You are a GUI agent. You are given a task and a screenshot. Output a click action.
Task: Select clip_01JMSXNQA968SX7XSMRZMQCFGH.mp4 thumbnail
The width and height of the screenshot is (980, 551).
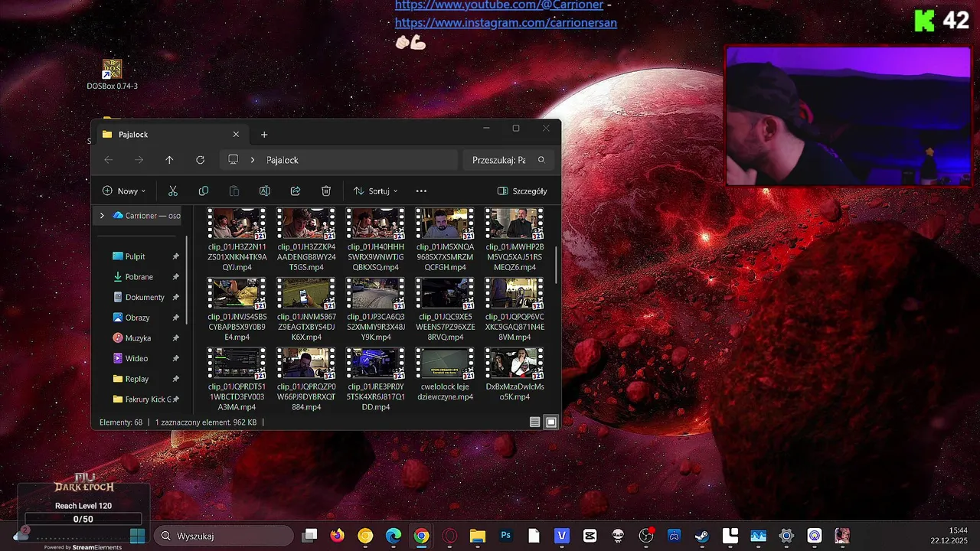pos(445,223)
